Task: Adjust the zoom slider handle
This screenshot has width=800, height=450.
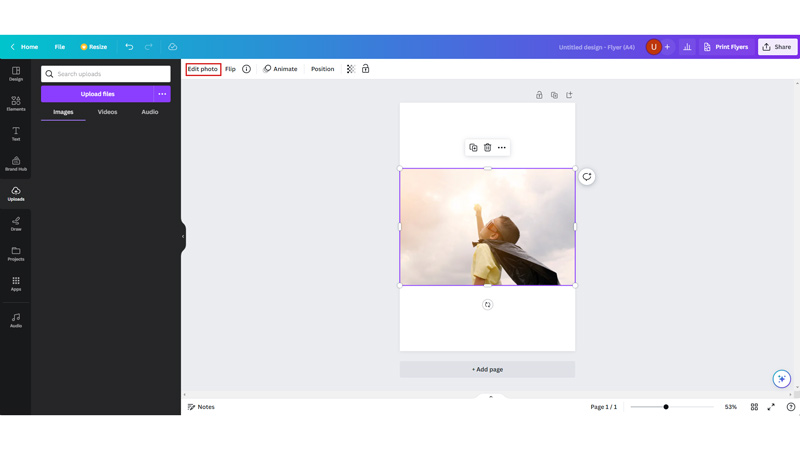Action: click(666, 407)
